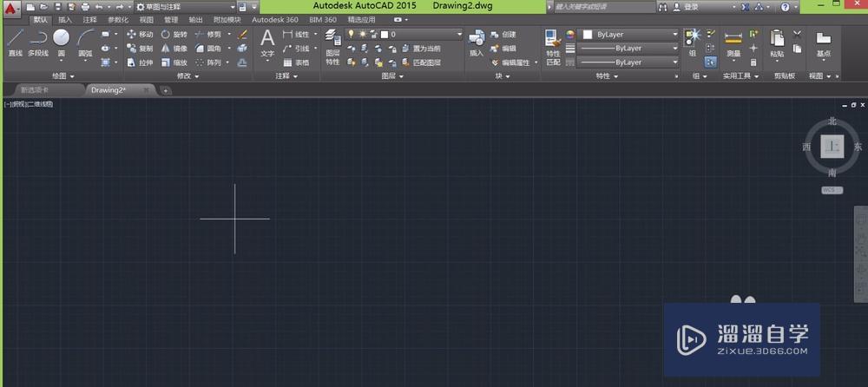
Task: Expand the 图层 panel
Action: pyautogui.click(x=392, y=75)
